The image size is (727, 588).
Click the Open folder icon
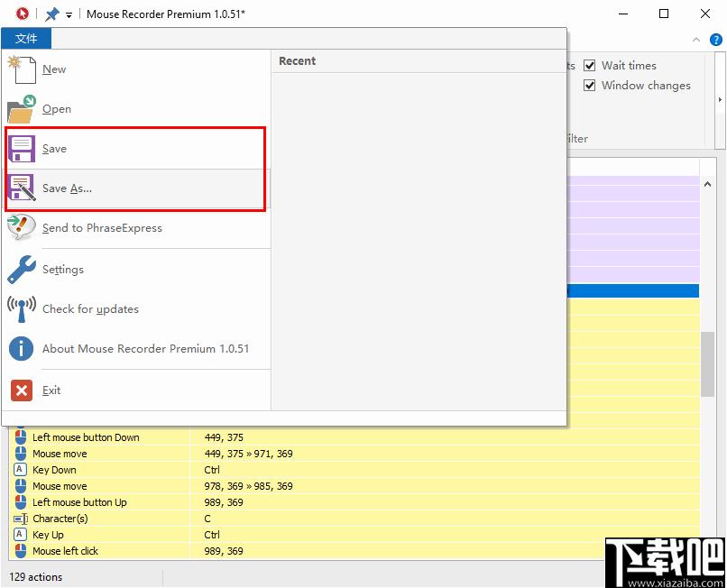click(22, 109)
